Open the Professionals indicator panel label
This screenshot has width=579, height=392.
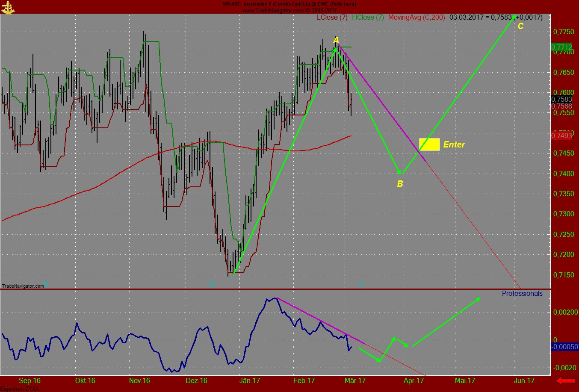[522, 294]
